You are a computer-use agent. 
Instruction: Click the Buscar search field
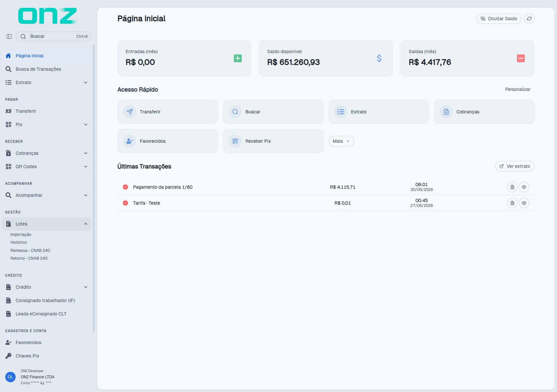(x=53, y=36)
